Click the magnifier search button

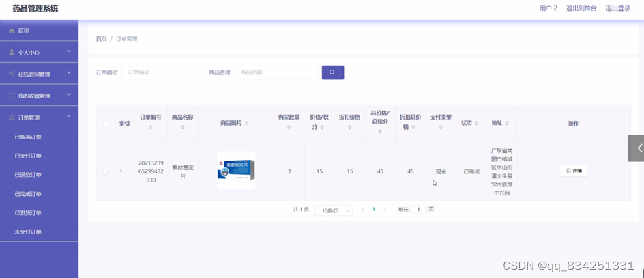[333, 72]
